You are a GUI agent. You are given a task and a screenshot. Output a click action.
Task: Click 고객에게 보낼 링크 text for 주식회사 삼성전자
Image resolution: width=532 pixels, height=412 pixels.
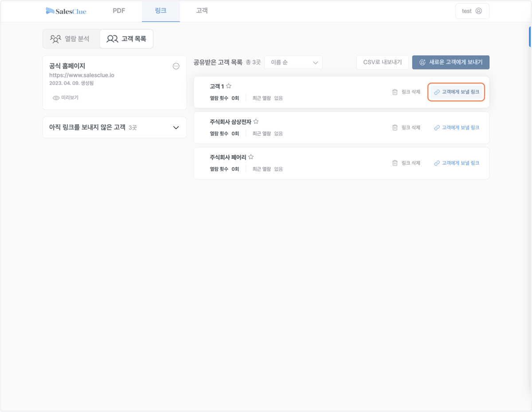(x=461, y=127)
